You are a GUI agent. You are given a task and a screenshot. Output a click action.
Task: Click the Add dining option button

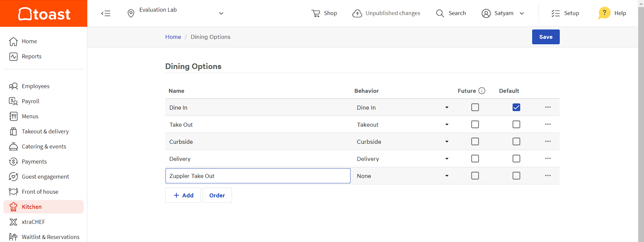point(183,195)
